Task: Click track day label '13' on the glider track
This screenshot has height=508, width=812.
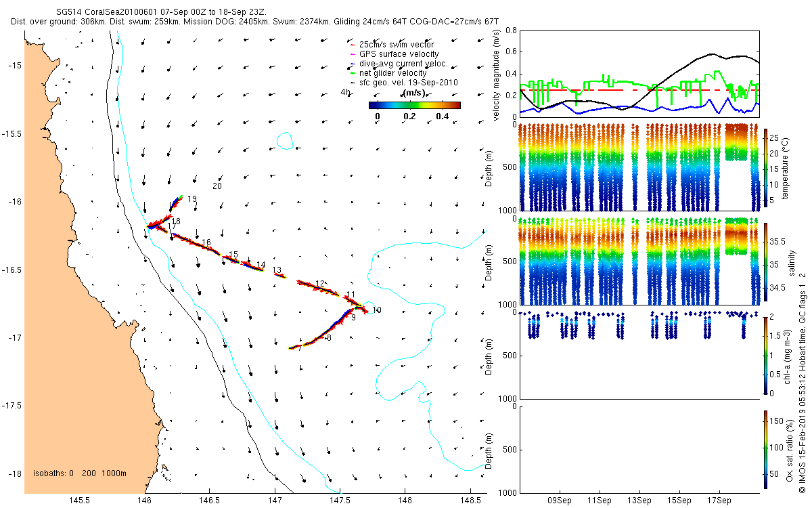Action: 277,270
